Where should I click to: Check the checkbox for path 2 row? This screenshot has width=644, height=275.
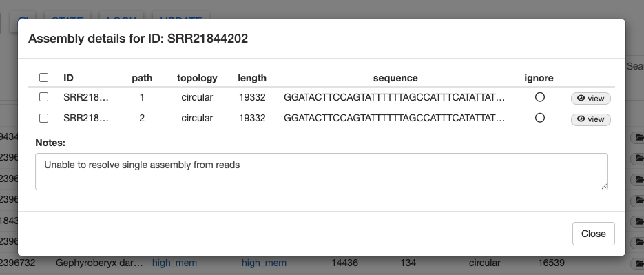point(43,119)
